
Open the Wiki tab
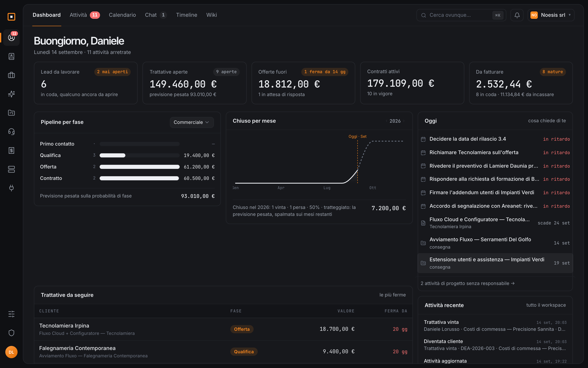click(x=211, y=15)
